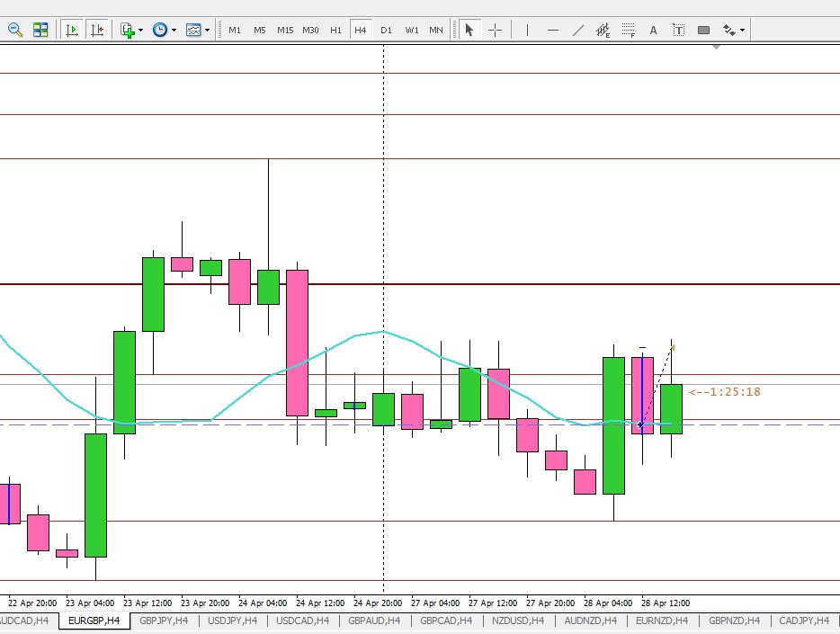Select the text 'A' tool
Image resolution: width=840 pixels, height=634 pixels.
click(653, 31)
